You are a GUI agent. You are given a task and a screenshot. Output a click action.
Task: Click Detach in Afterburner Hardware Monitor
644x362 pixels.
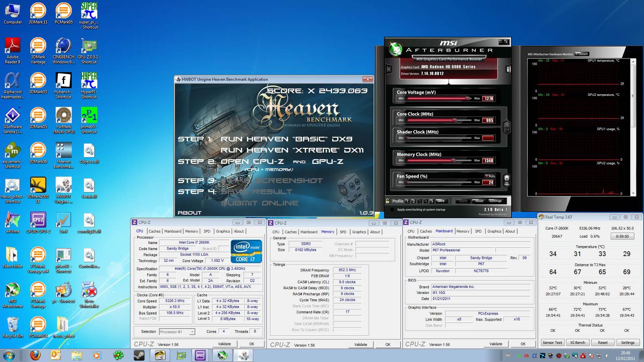click(582, 54)
